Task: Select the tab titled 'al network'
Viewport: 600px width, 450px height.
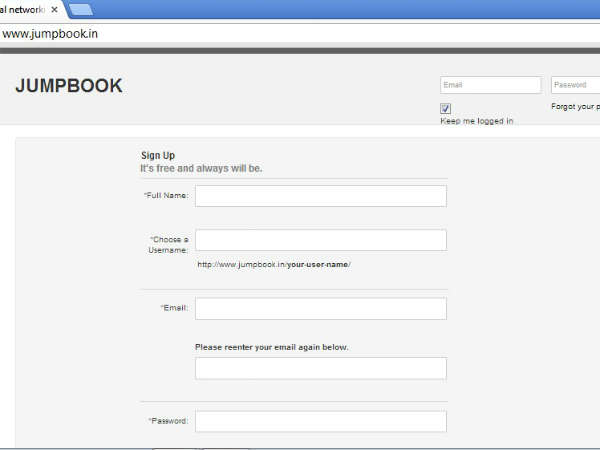Action: coord(31,10)
